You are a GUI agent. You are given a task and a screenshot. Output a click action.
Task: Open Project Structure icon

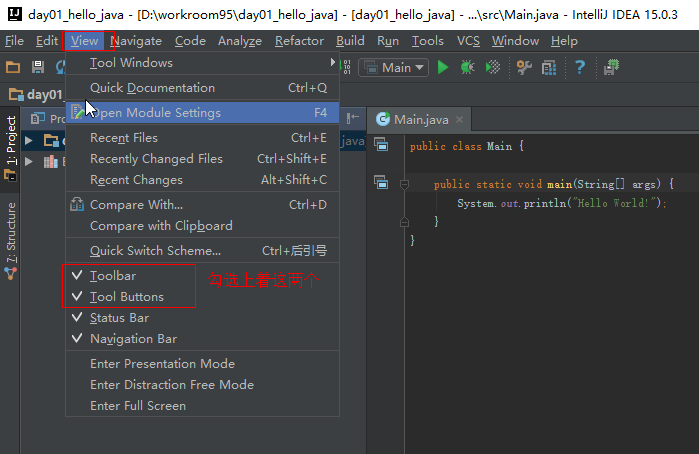(549, 68)
